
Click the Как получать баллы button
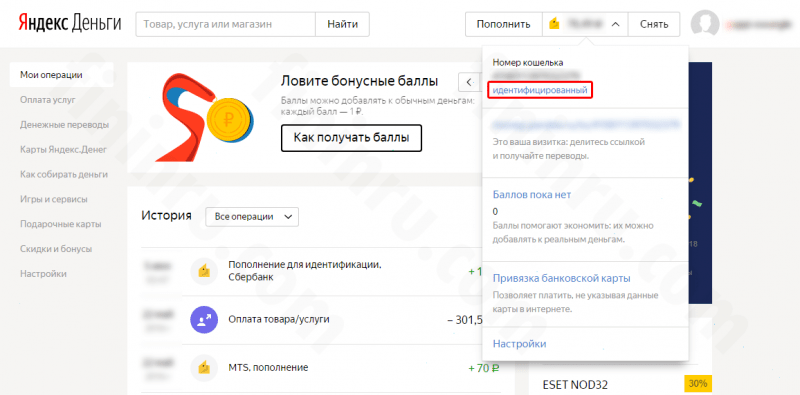tap(351, 138)
